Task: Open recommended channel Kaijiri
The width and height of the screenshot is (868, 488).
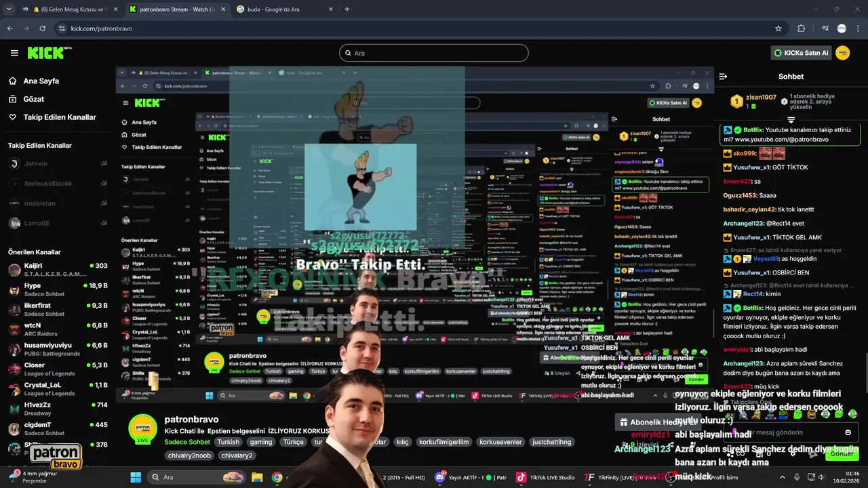Action: (58, 270)
